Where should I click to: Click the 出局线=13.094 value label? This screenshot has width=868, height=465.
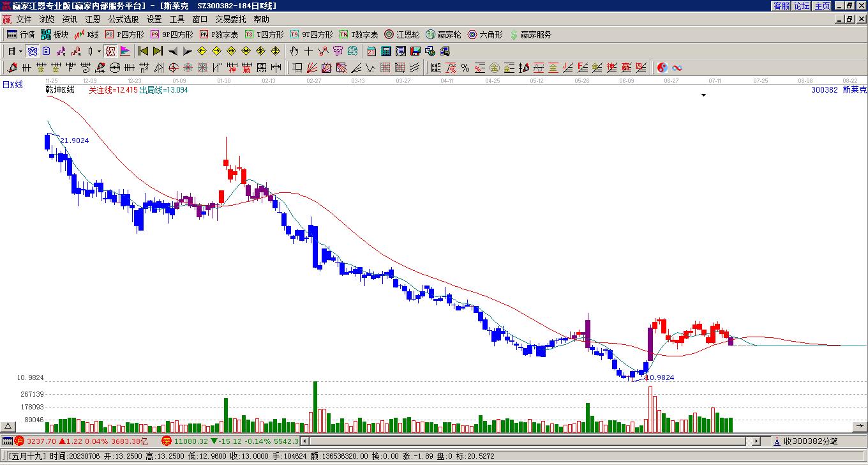click(x=163, y=90)
